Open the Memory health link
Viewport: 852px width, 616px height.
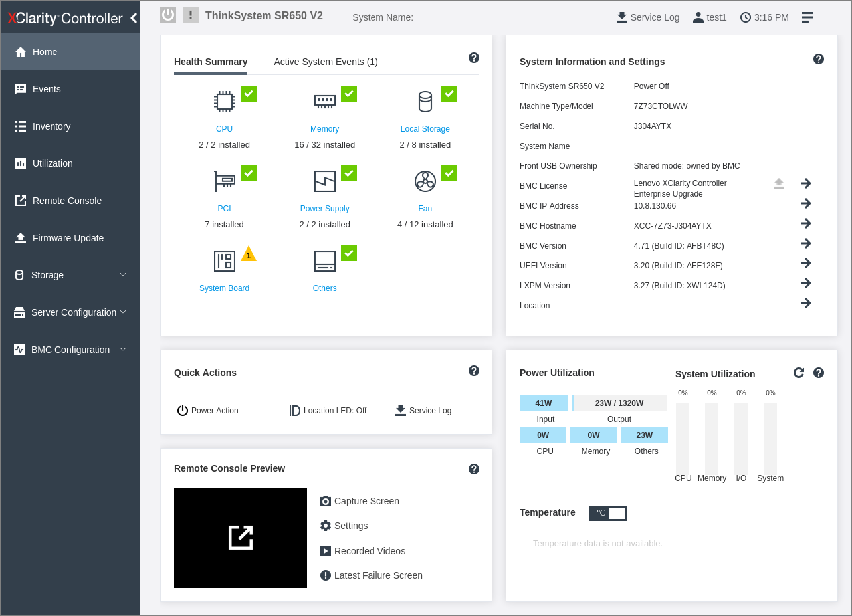click(325, 129)
